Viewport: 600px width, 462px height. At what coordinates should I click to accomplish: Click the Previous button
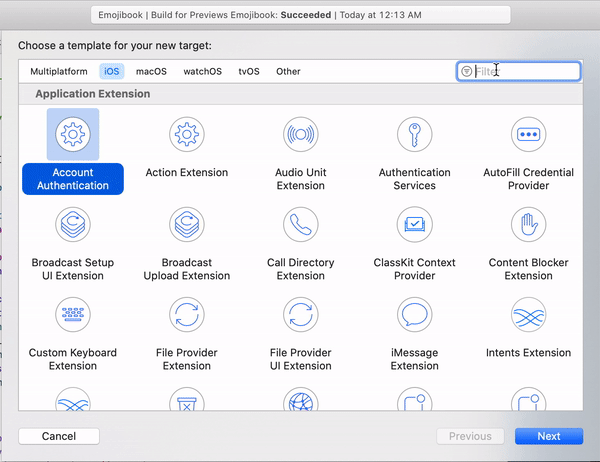click(470, 436)
